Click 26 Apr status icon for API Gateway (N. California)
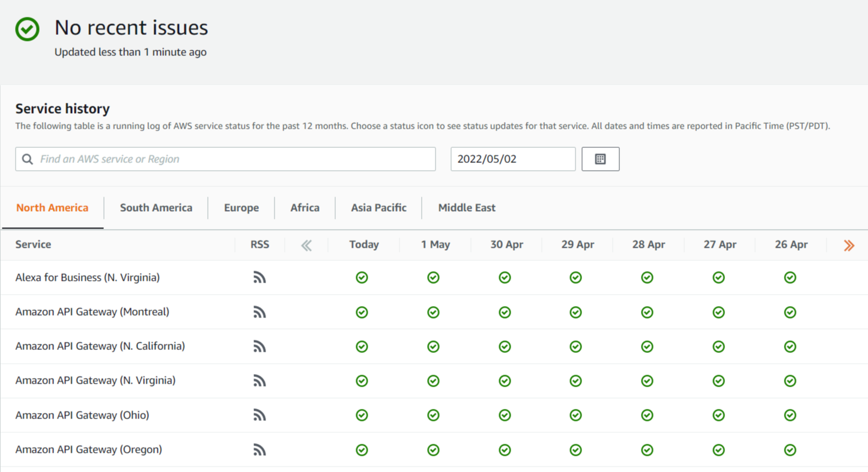Screen dimensions: 868x472 pos(790,346)
